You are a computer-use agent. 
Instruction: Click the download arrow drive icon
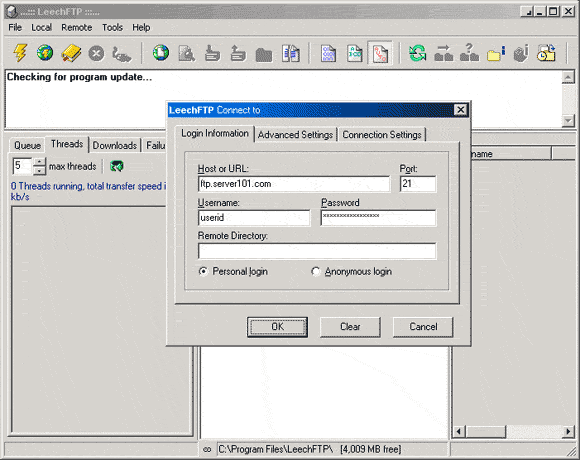[212, 53]
